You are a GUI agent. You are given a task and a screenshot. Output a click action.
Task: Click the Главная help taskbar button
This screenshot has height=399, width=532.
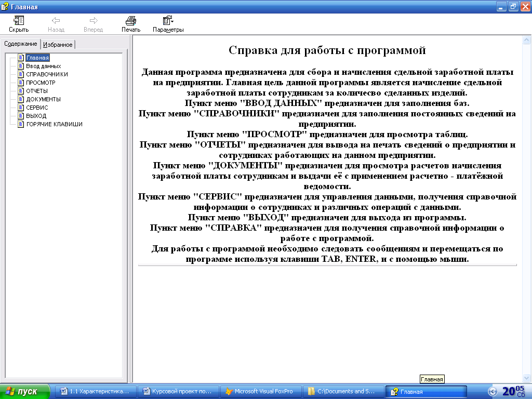426,392
